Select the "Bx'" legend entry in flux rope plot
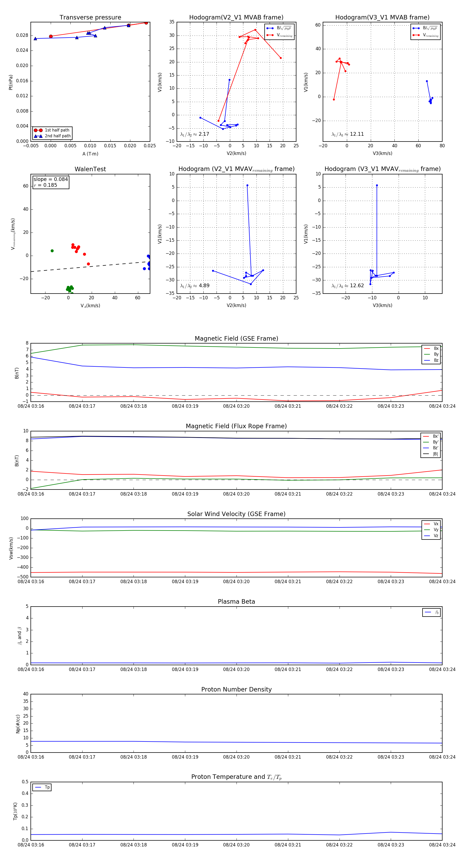 pyautogui.click(x=431, y=436)
